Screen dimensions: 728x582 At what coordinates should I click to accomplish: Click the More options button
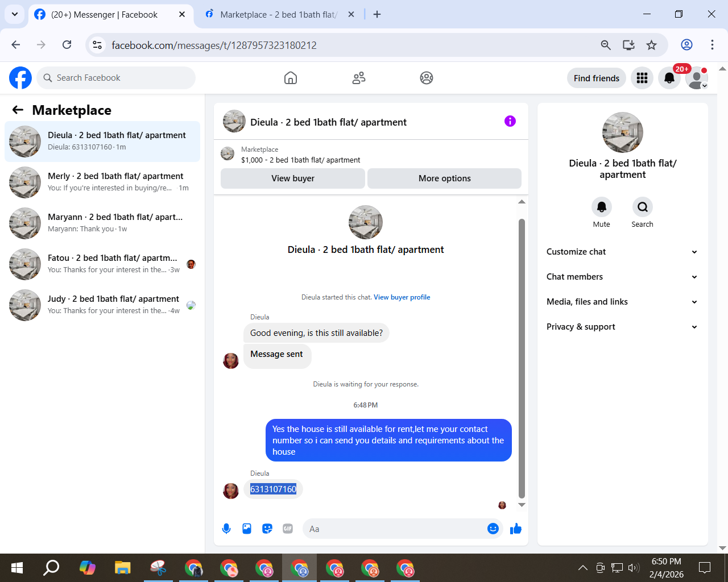444,178
